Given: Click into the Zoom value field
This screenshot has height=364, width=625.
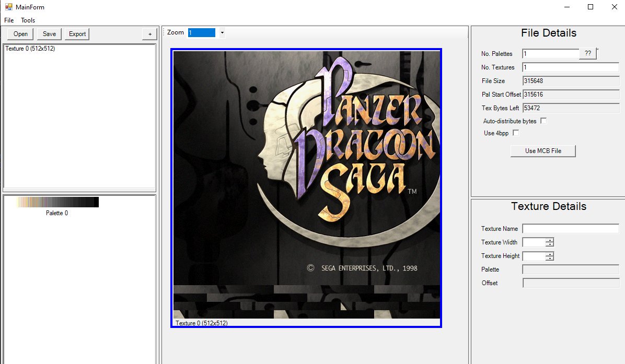Looking at the screenshot, I should [202, 33].
